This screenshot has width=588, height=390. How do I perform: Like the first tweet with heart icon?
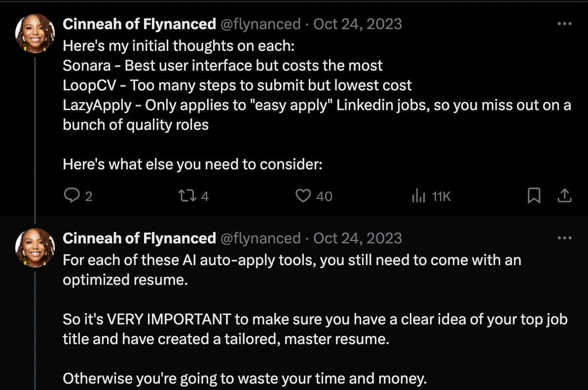303,196
